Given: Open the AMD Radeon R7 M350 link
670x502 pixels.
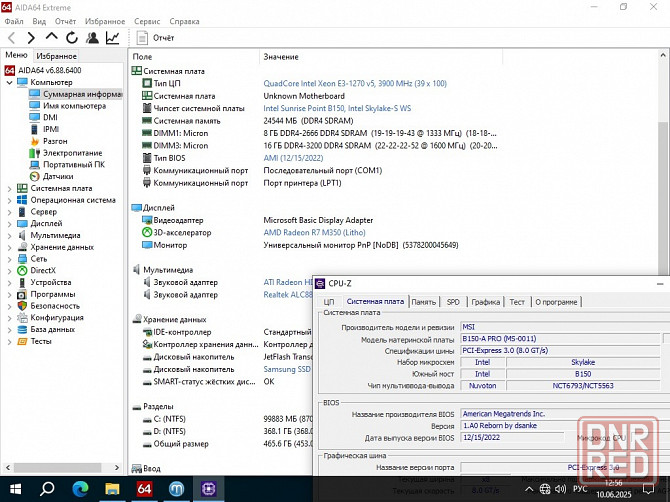Looking at the screenshot, I should (314, 233).
